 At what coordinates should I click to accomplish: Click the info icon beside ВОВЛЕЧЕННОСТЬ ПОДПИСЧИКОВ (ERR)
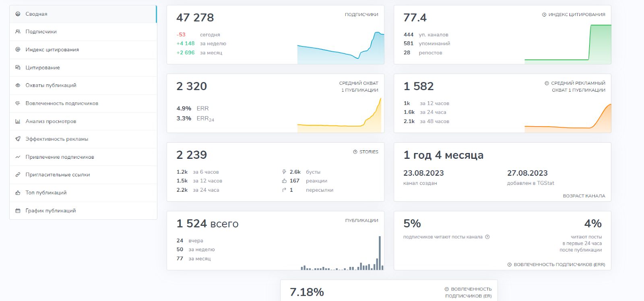[510, 264]
